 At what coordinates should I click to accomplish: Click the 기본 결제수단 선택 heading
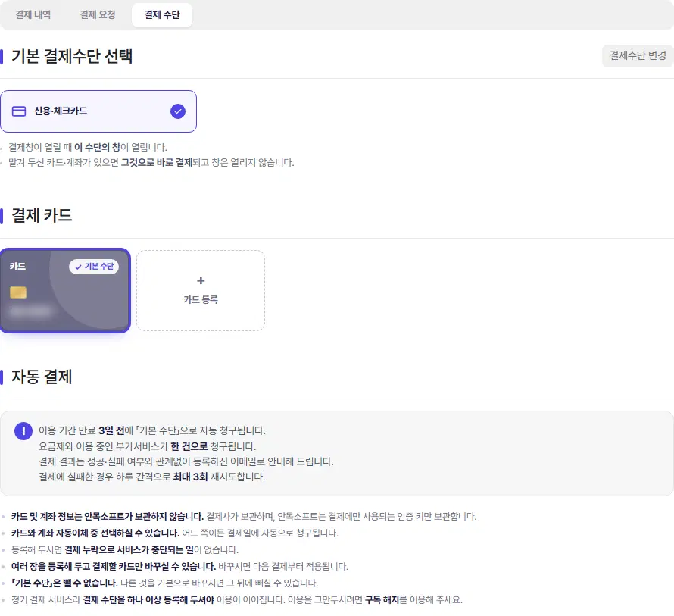72,56
